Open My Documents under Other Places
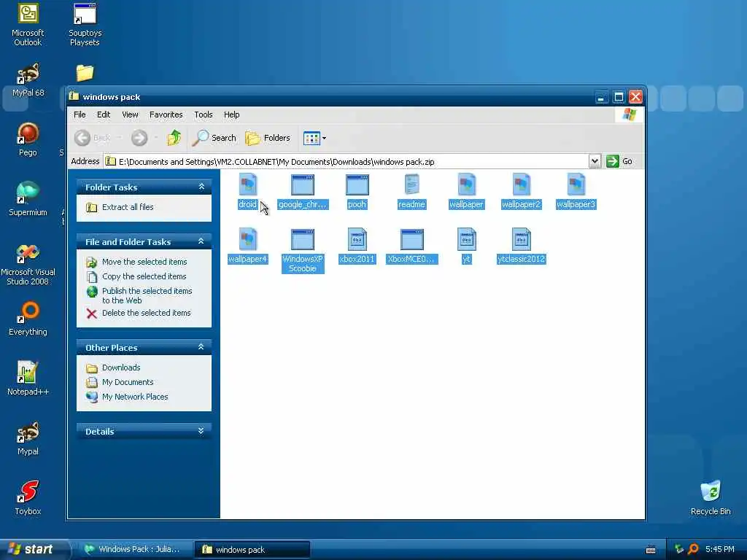Image resolution: width=747 pixels, height=560 pixels. click(128, 382)
